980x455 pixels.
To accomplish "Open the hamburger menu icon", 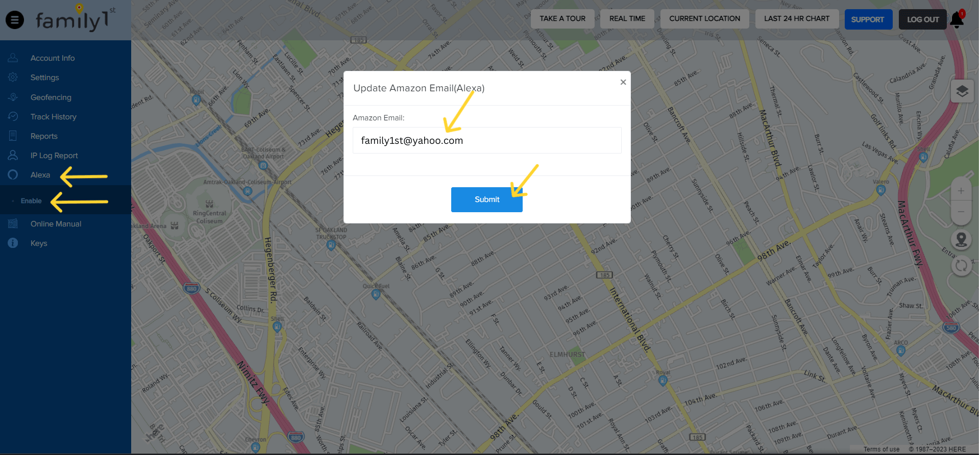I will tap(15, 20).
